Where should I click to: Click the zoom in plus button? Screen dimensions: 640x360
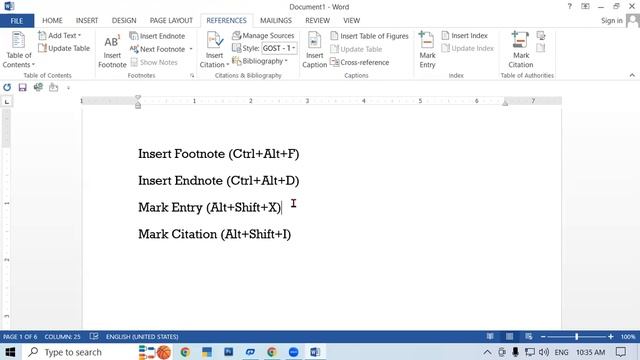611,337
